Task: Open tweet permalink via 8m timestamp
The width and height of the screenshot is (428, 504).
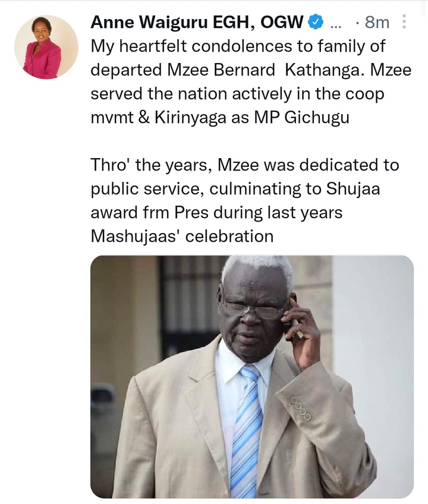Action: point(377,22)
